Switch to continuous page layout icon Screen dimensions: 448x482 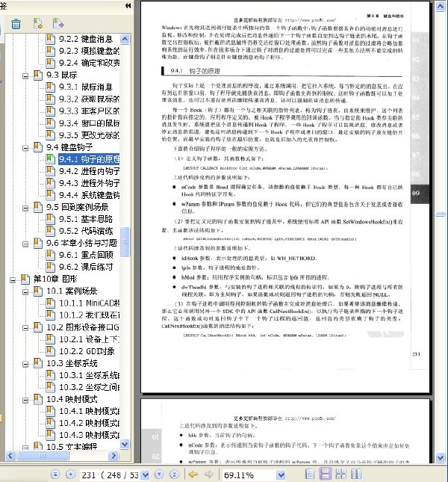click(326, 474)
